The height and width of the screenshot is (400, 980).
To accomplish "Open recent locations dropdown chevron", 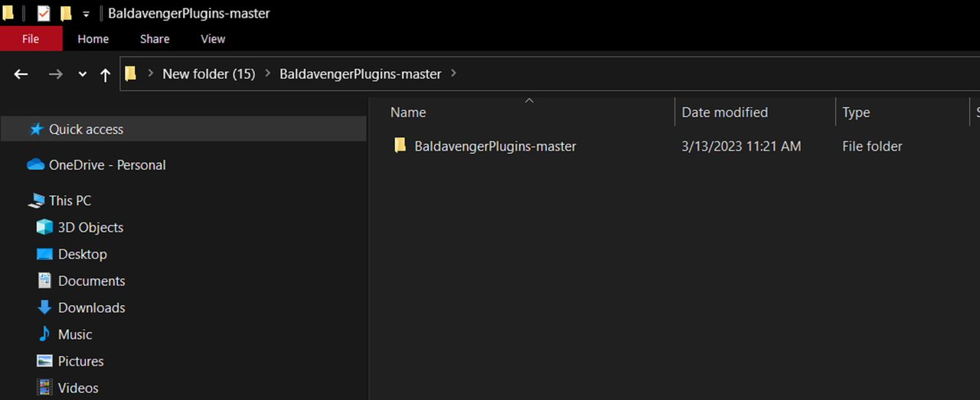I will tap(83, 74).
